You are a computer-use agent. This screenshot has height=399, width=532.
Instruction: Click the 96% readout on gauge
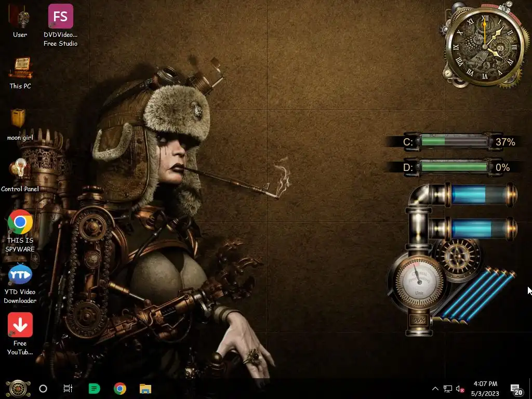click(x=419, y=320)
